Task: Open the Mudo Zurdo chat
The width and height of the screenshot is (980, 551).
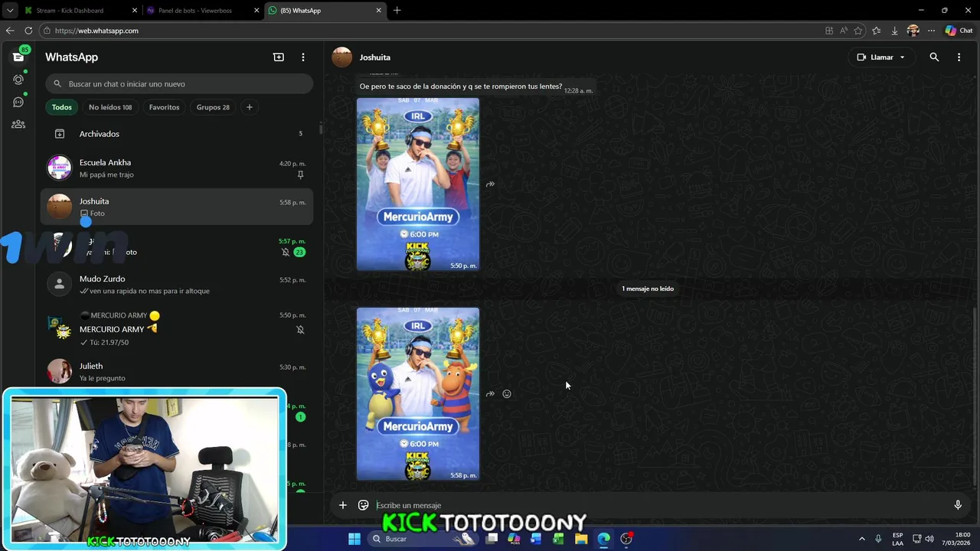Action: point(177,285)
